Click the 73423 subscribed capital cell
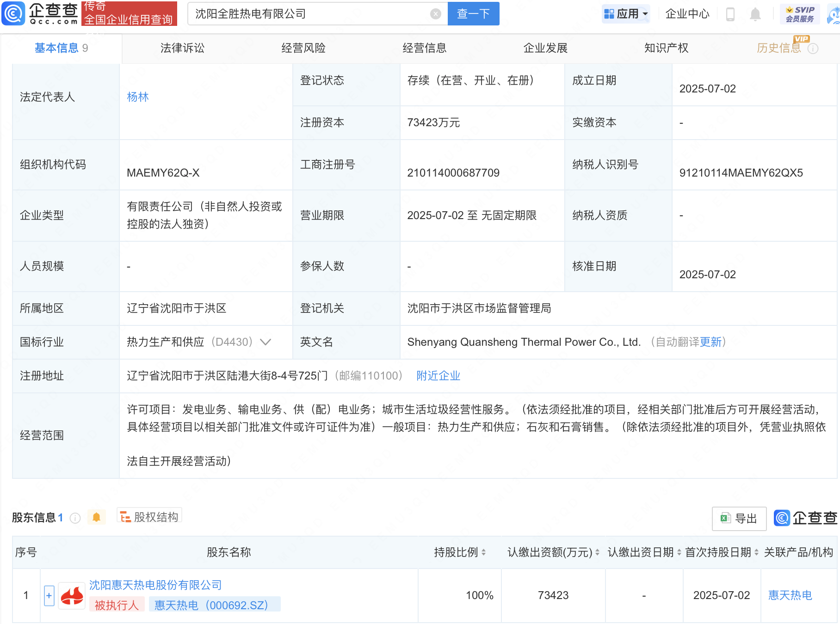 tap(553, 595)
